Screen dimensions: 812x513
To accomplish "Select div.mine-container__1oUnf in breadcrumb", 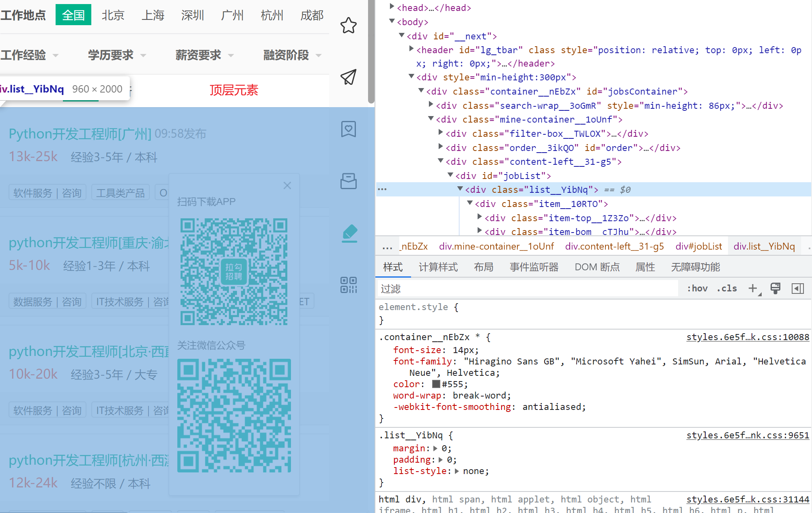I will (x=496, y=247).
